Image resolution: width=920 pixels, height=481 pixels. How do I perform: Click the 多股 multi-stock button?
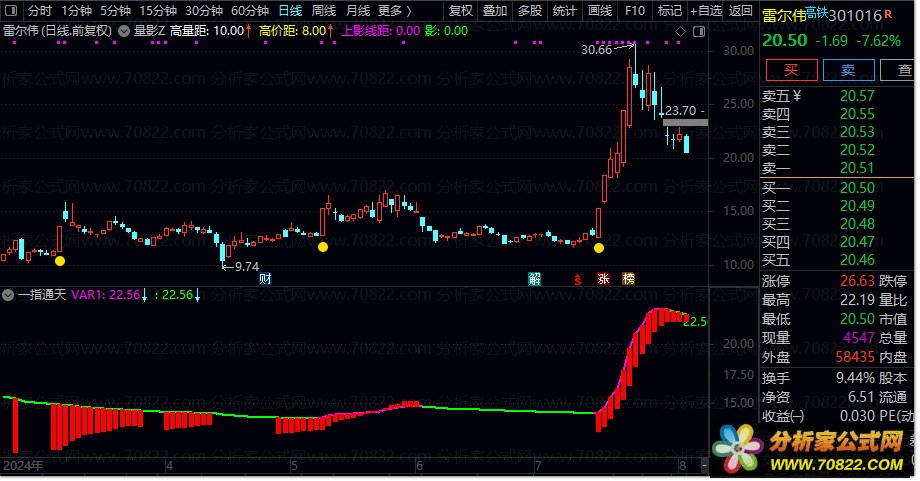pyautogui.click(x=530, y=11)
